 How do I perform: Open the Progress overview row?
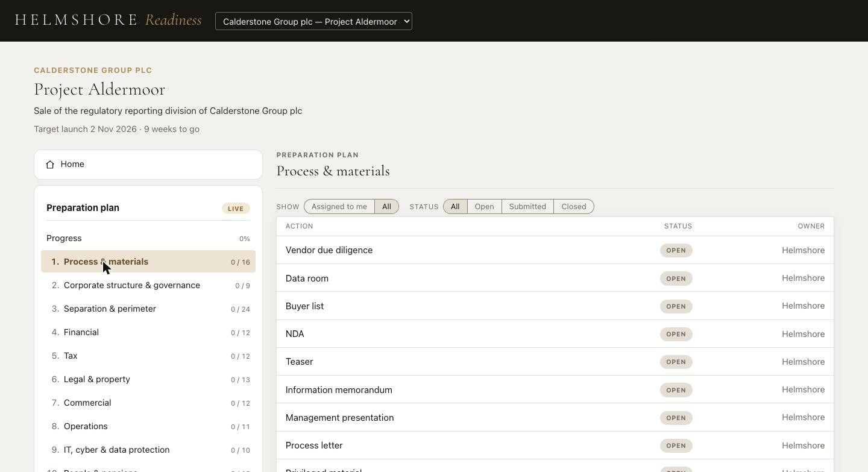pyautogui.click(x=148, y=238)
